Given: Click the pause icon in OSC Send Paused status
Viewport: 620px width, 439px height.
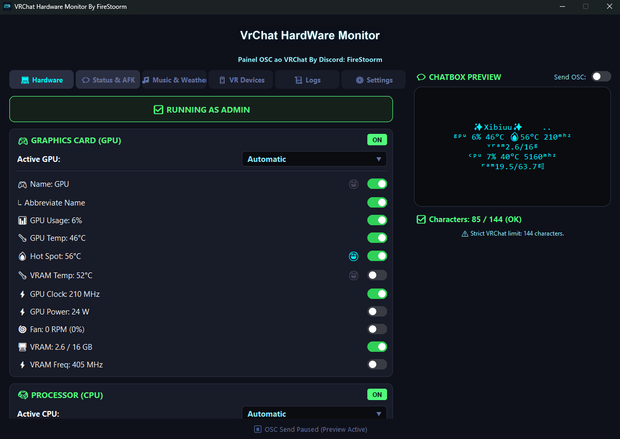Looking at the screenshot, I should (258, 429).
